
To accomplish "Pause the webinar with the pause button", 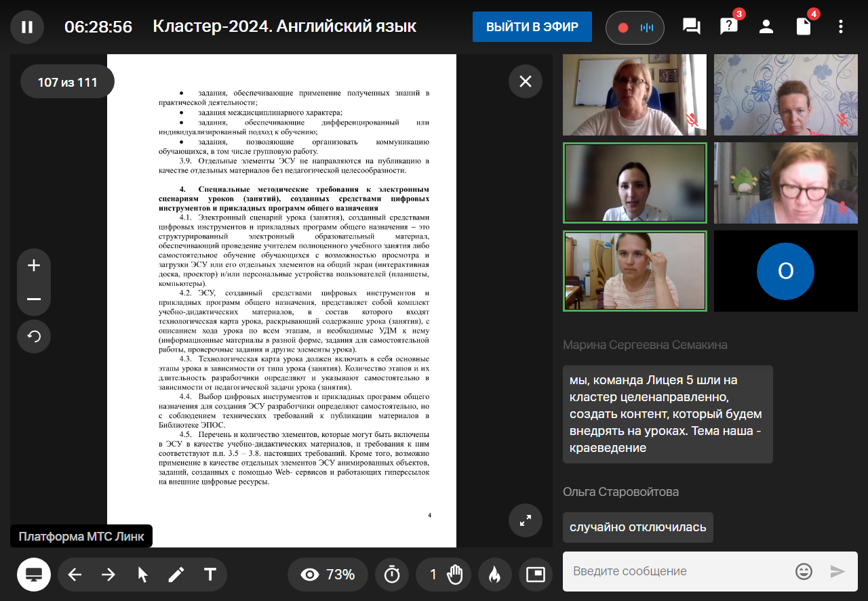I will pos(27,27).
